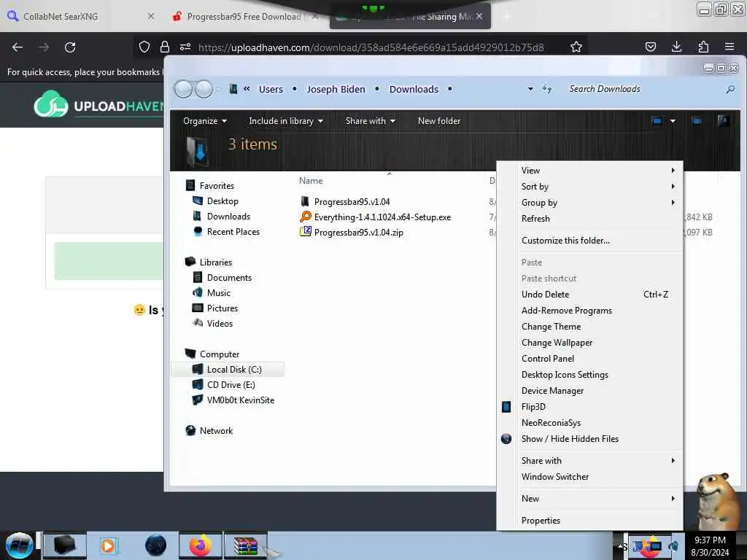Open the Organize dropdown
The image size is (747, 560).
pyautogui.click(x=205, y=121)
